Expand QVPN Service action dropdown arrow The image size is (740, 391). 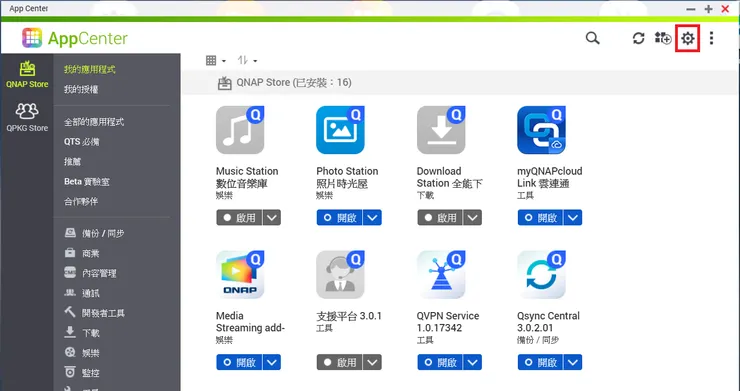473,362
